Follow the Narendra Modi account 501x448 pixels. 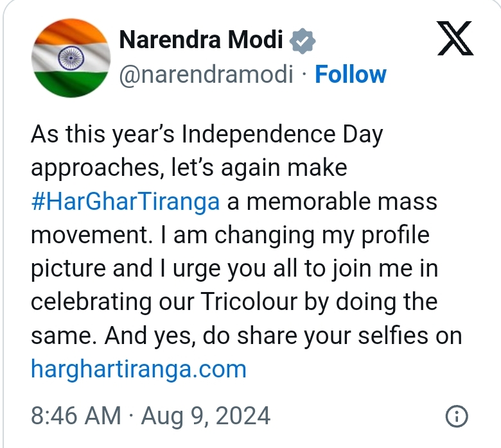(x=351, y=74)
